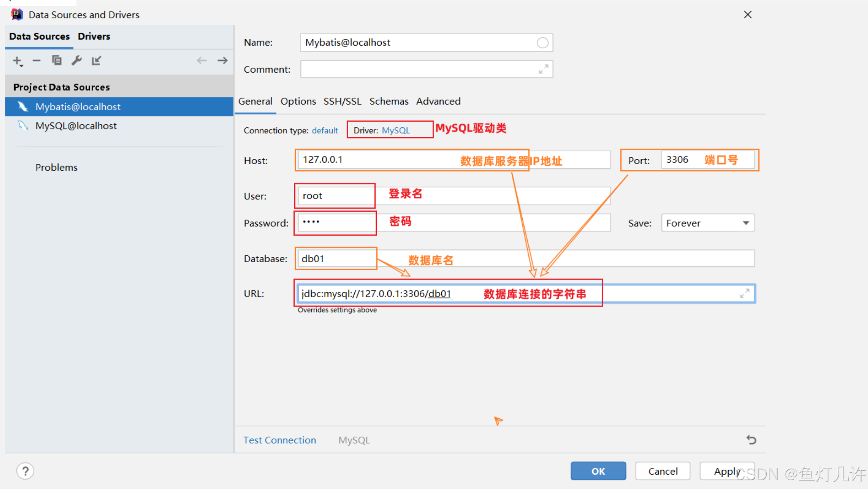Screen dimensions: 868x489
Task: Click the color circle in the Name field
Action: tap(542, 42)
